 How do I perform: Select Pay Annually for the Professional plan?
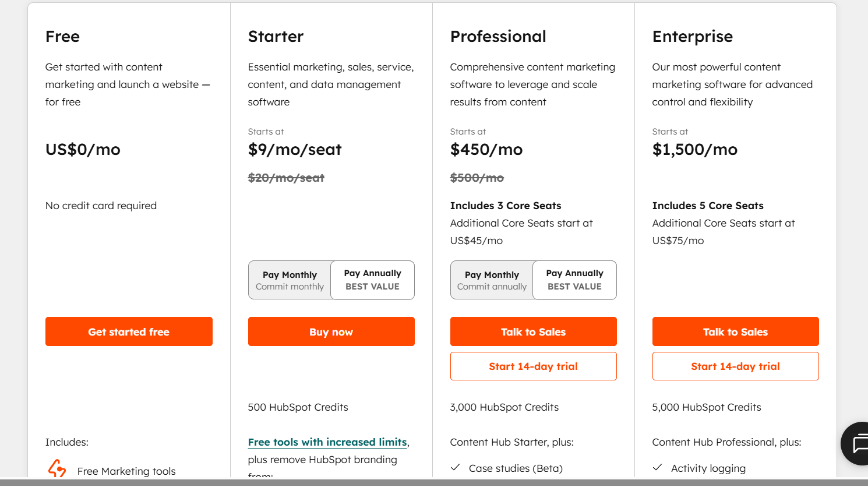[574, 280]
